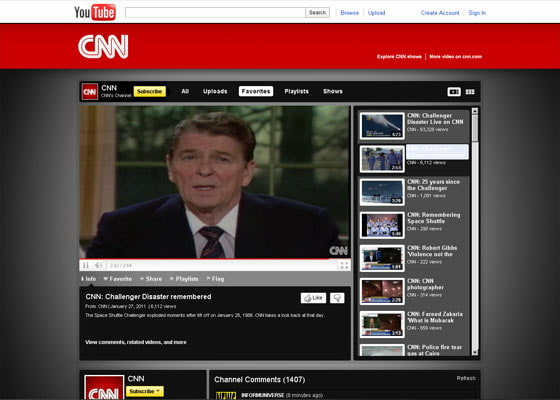The image size is (560, 400).
Task: Switch to grid view layout icon
Action: pos(470,92)
